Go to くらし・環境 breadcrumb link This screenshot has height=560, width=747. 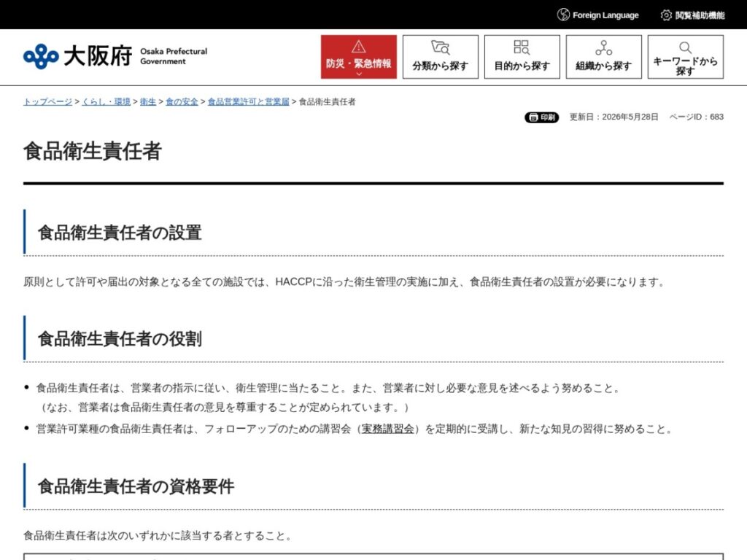pos(106,101)
